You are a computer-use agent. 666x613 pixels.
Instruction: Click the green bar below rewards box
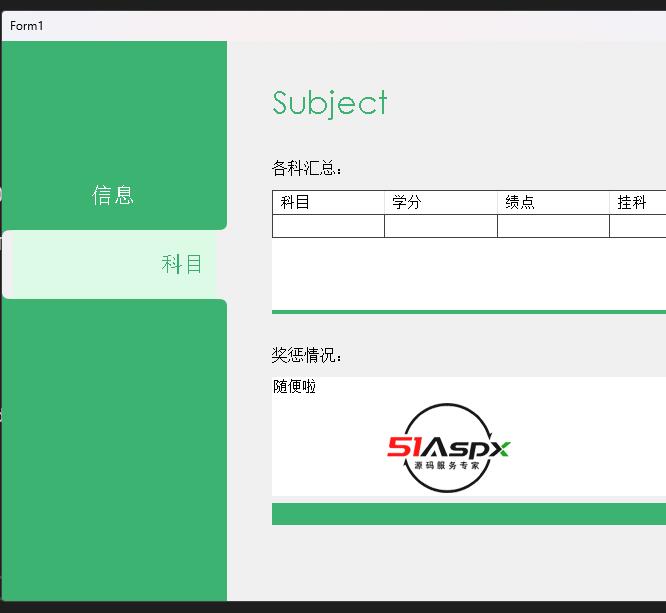[469, 514]
